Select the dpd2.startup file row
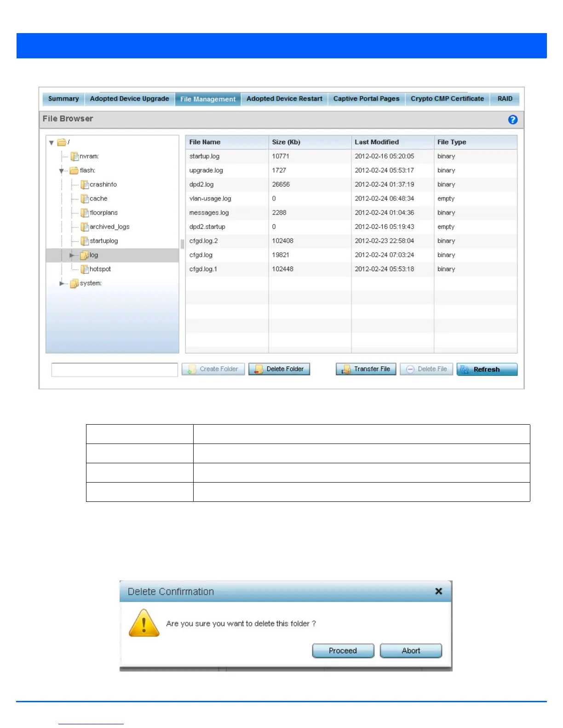Image resolution: width=563 pixels, height=728 pixels. point(351,227)
